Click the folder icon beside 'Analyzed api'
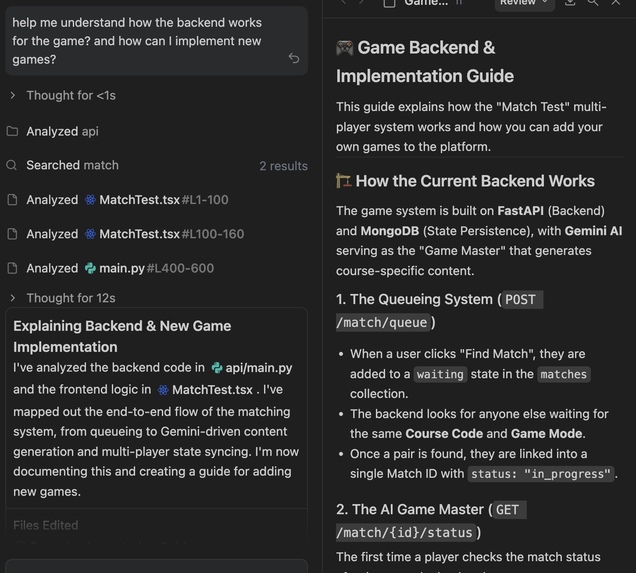This screenshot has width=636, height=573. 12,131
